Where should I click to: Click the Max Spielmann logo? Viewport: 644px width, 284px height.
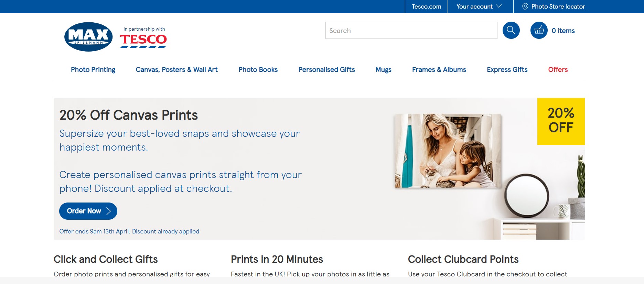pos(88,37)
